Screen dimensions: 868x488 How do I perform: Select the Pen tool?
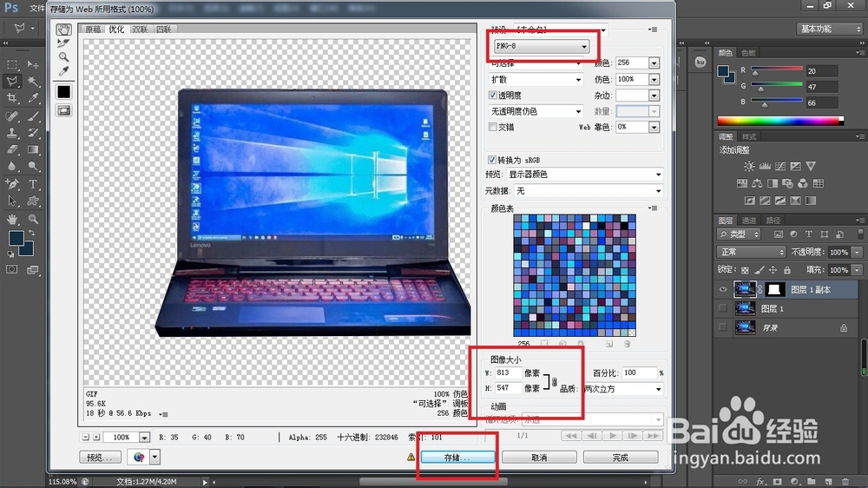(x=11, y=184)
